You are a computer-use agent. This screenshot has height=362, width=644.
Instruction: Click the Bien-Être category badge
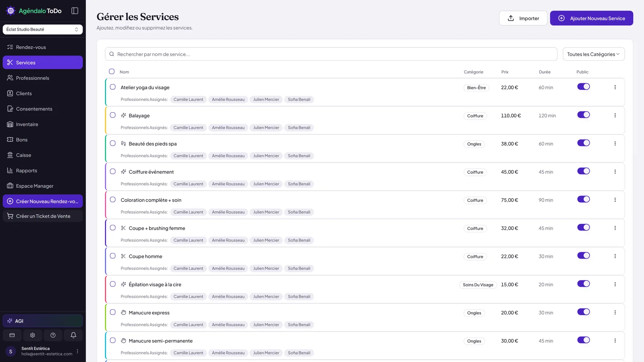pyautogui.click(x=477, y=88)
